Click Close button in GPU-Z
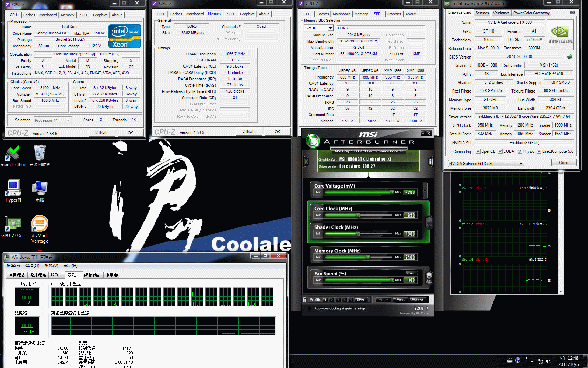 click(x=563, y=163)
